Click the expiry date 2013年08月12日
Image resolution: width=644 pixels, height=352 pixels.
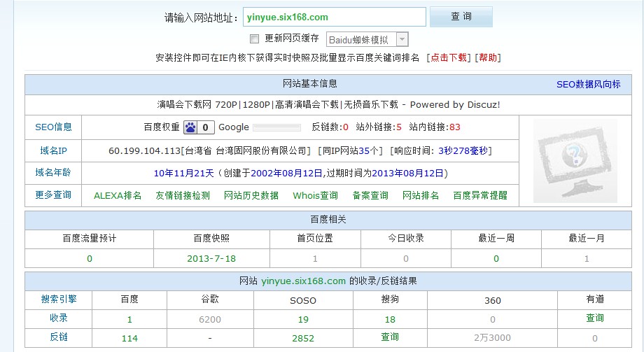point(407,174)
